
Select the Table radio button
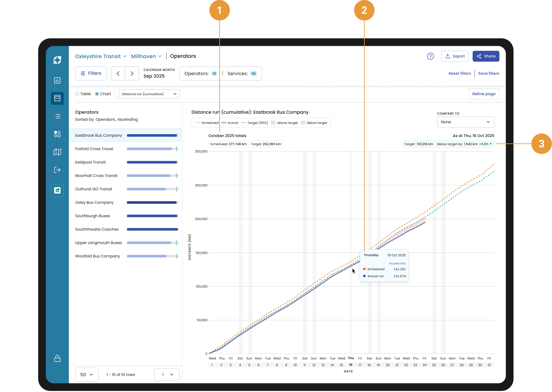(77, 94)
